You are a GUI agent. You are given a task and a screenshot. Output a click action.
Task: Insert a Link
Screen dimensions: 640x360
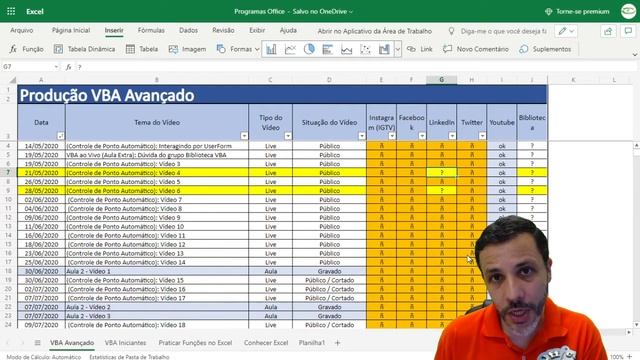pyautogui.click(x=420, y=49)
